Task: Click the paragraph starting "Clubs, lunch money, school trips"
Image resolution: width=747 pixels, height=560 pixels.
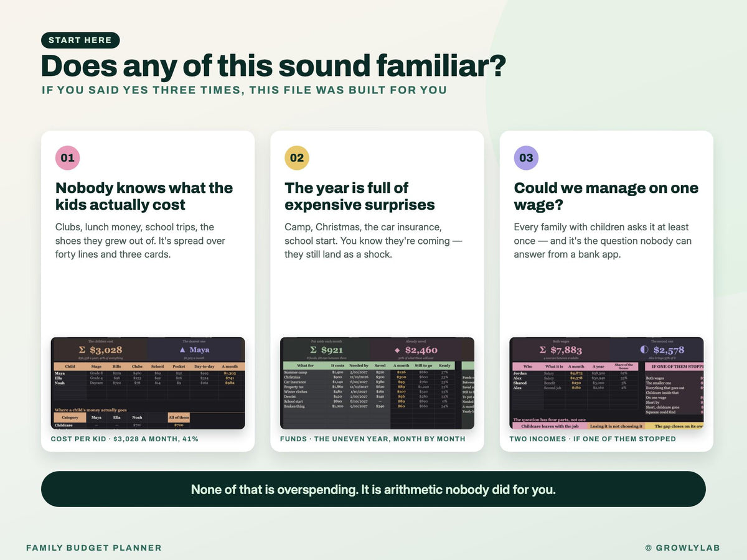Action: coord(141,241)
